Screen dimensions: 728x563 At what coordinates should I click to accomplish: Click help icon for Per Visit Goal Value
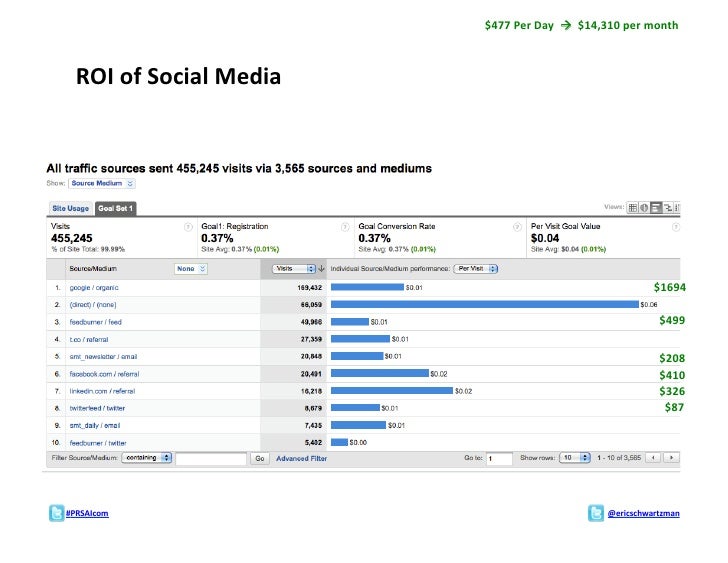(x=675, y=226)
